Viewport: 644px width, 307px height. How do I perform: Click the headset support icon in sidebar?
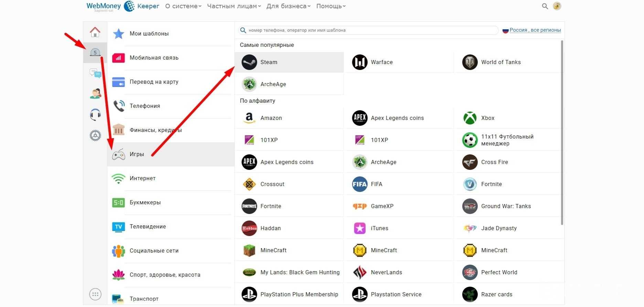coord(95,114)
